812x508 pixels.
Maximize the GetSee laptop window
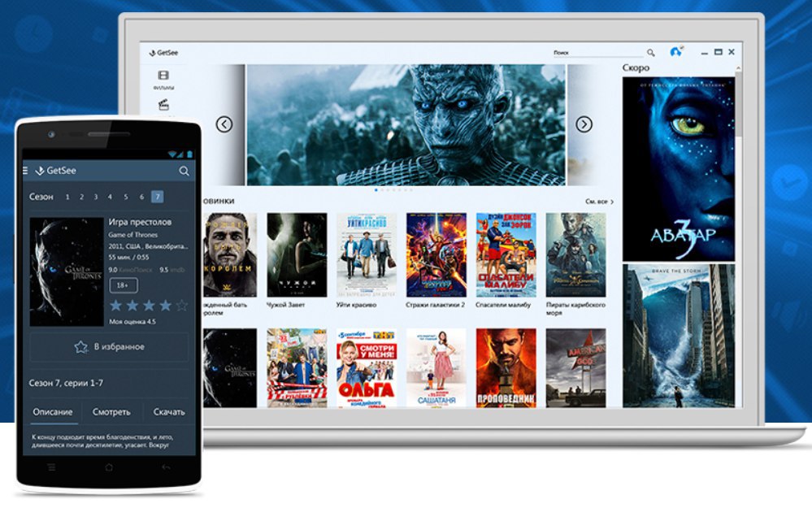click(719, 52)
